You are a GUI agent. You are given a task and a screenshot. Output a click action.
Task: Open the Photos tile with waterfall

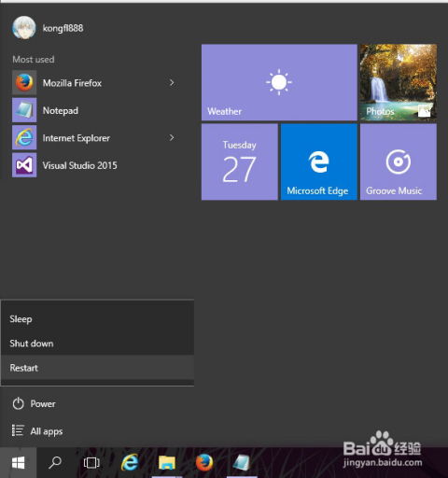click(x=399, y=82)
